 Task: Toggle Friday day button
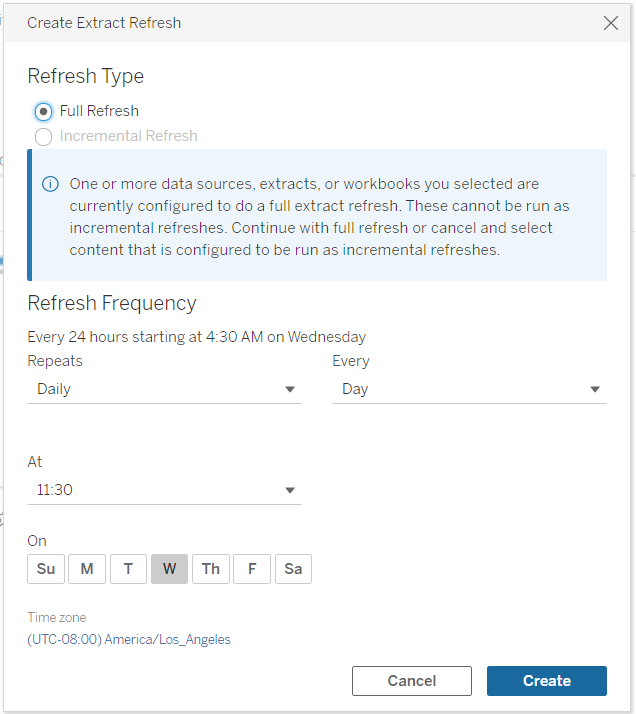[252, 569]
